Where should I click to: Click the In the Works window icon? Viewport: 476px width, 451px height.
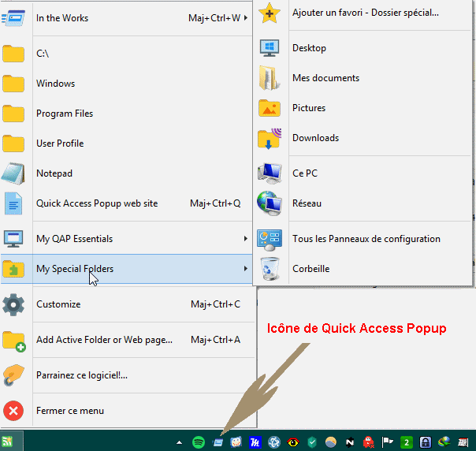13,18
